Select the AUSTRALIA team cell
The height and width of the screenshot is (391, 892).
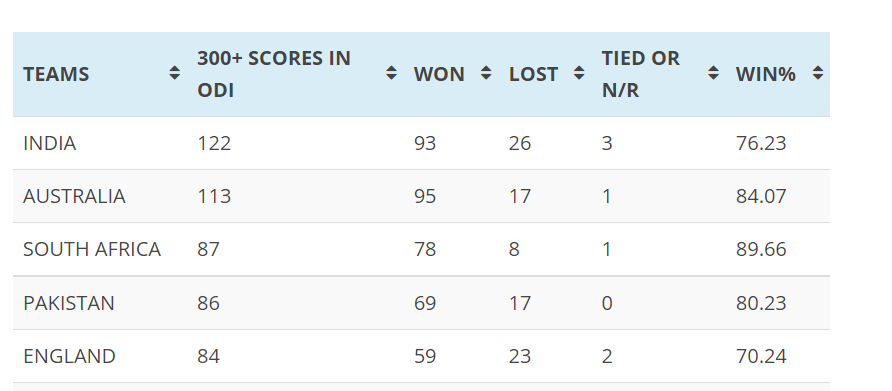click(74, 196)
